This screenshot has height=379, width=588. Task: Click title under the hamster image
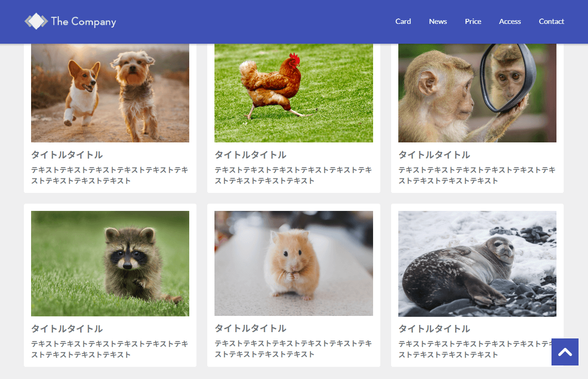(251, 329)
